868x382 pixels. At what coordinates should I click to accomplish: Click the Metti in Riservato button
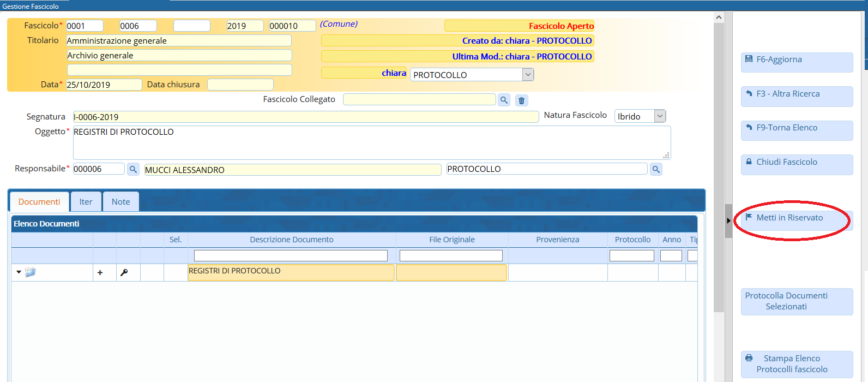click(796, 218)
